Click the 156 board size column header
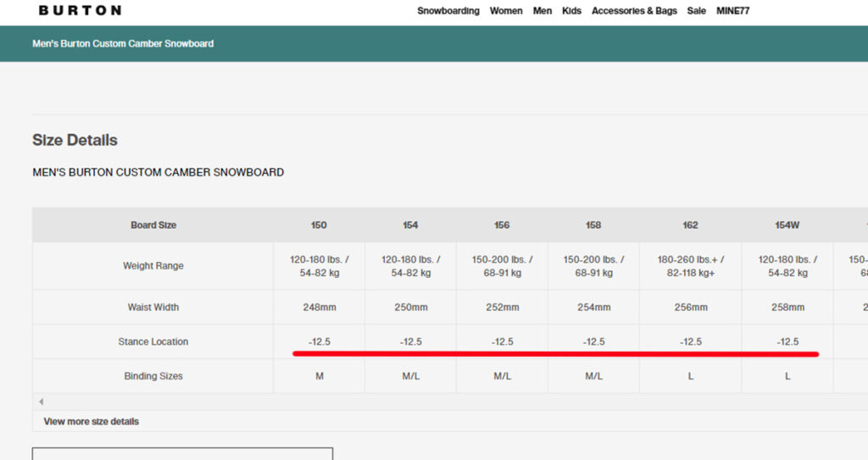This screenshot has height=460, width=868. [x=502, y=225]
